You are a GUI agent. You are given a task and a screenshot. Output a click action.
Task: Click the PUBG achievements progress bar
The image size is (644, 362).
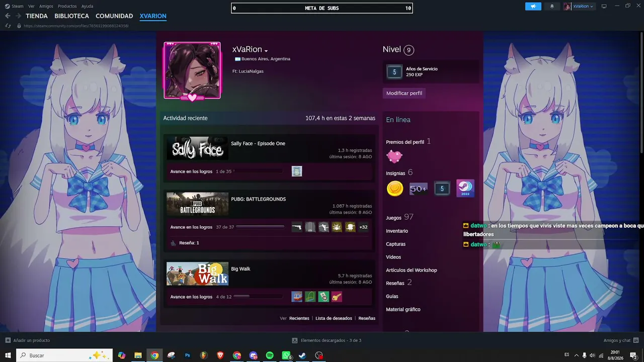[x=260, y=227]
